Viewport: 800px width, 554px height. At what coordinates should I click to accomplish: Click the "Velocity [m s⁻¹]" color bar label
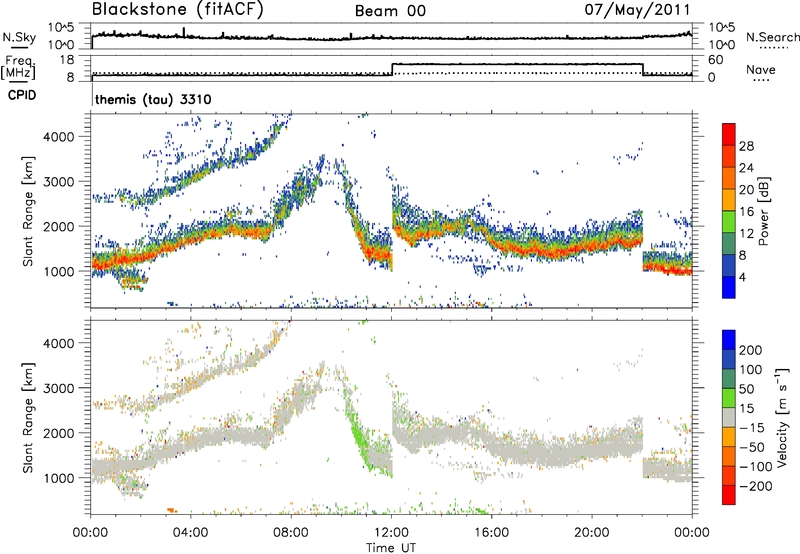tap(782, 417)
